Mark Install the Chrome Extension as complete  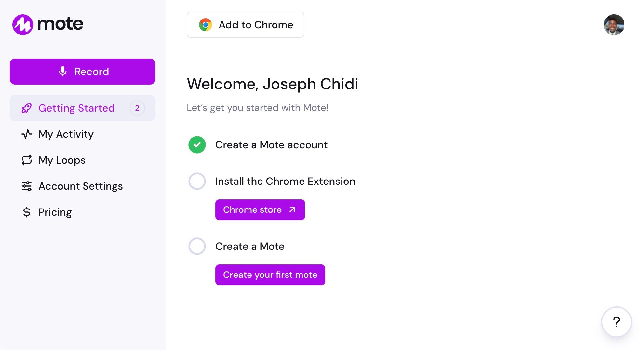click(x=197, y=181)
